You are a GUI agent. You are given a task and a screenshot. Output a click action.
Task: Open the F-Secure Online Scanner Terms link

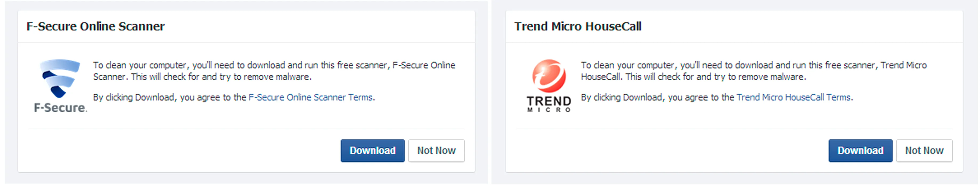310,98
